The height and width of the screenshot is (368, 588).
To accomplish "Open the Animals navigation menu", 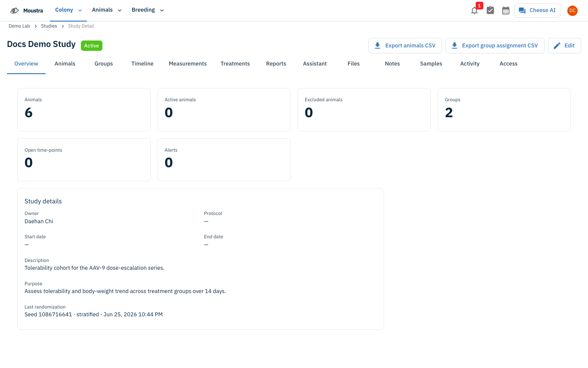I will point(107,10).
